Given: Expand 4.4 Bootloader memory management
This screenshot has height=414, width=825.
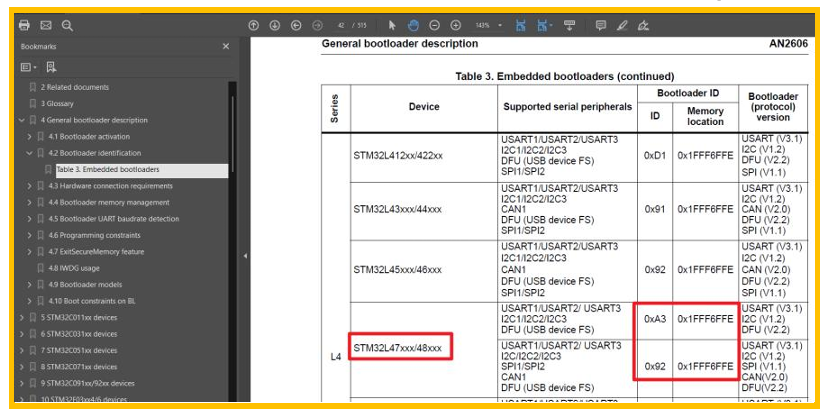Looking at the screenshot, I should pos(29,203).
